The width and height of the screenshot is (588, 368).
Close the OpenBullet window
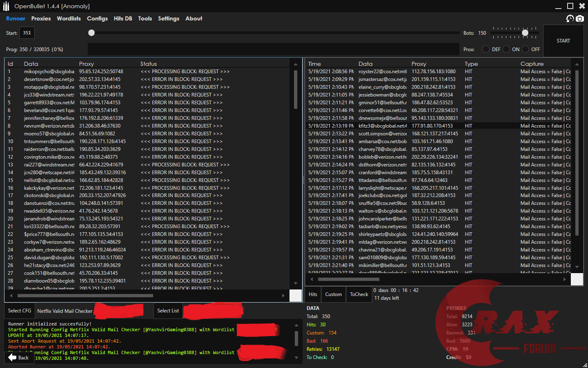click(x=582, y=6)
